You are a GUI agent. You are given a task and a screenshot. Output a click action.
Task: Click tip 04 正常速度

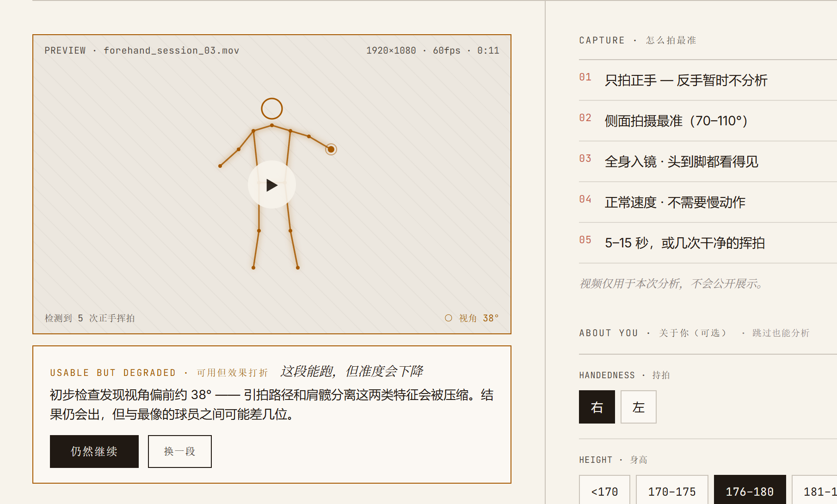click(708, 203)
